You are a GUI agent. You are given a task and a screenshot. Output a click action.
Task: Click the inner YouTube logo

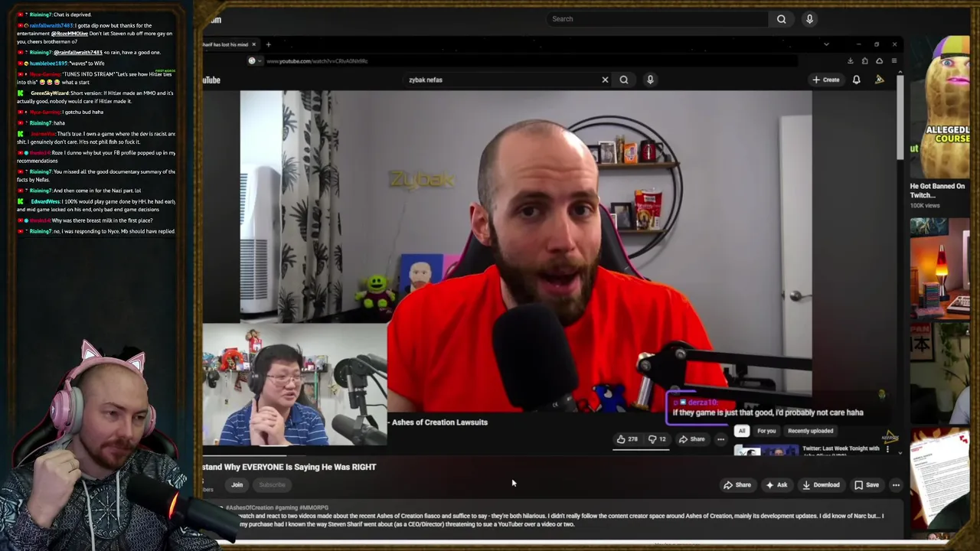pos(211,80)
